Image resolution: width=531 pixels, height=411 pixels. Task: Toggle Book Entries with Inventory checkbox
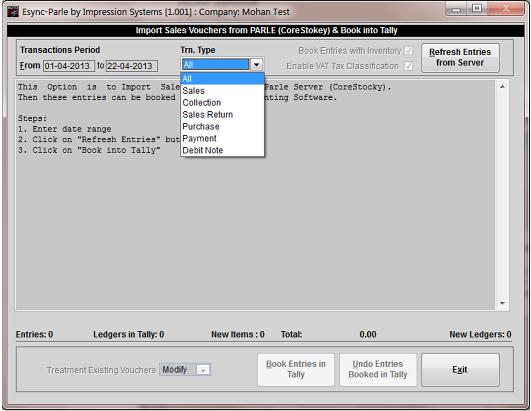(409, 51)
